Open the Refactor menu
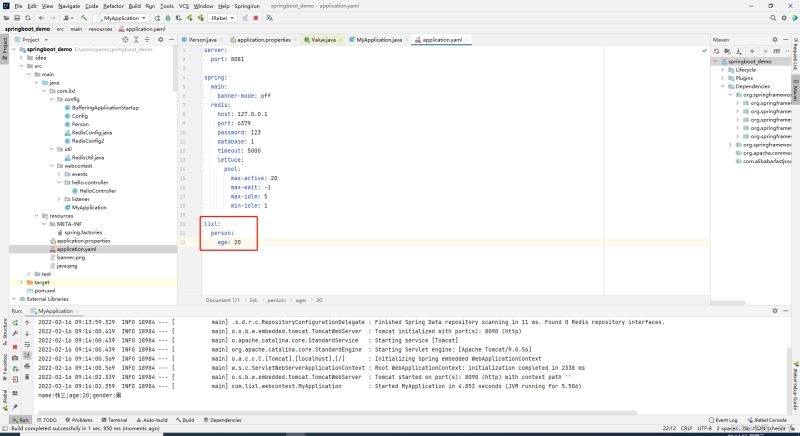This screenshot has height=436, width=800. pyautogui.click(x=112, y=6)
